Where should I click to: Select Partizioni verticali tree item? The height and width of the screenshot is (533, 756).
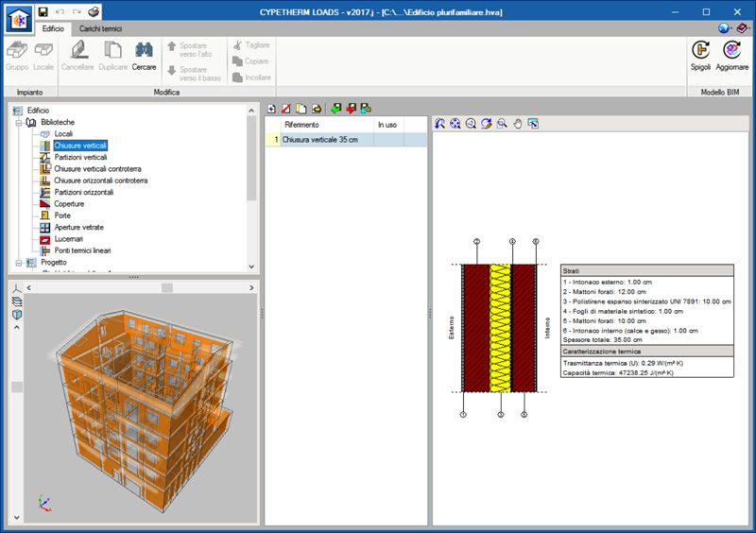coord(80,157)
